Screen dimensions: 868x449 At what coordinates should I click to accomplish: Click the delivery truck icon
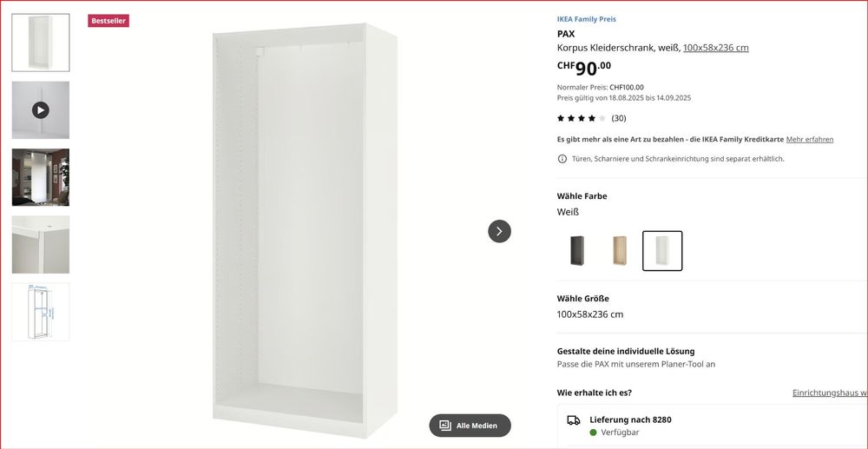(x=574, y=420)
